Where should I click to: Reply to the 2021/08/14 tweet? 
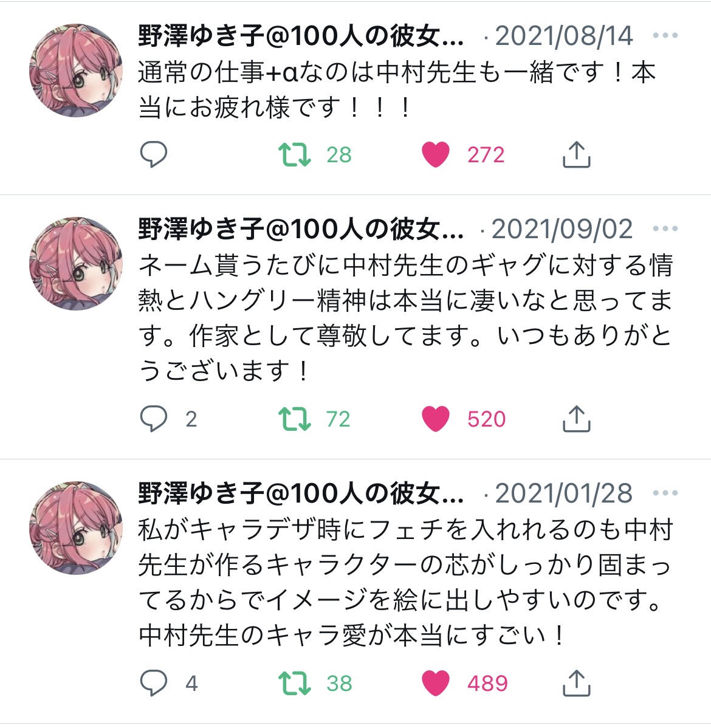tap(154, 154)
